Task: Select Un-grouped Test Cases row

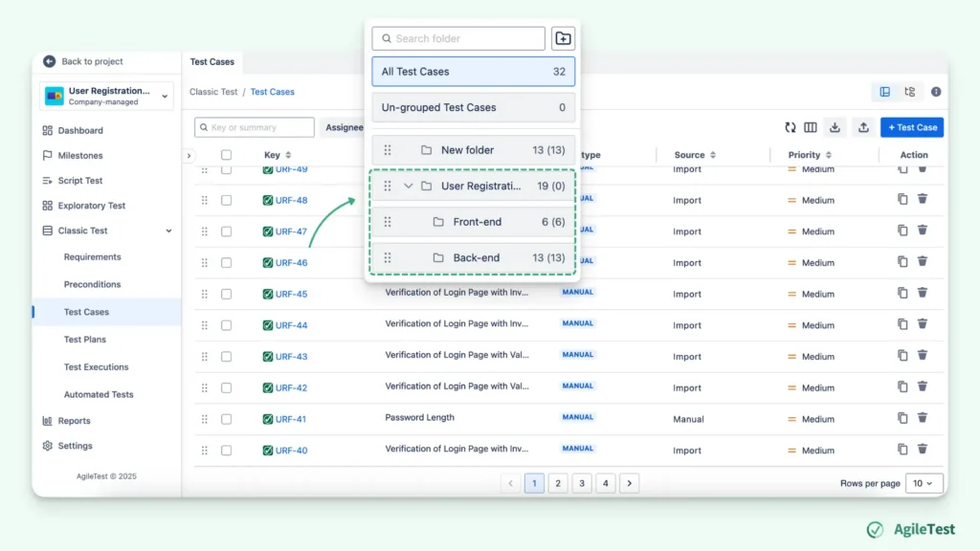Action: [473, 107]
